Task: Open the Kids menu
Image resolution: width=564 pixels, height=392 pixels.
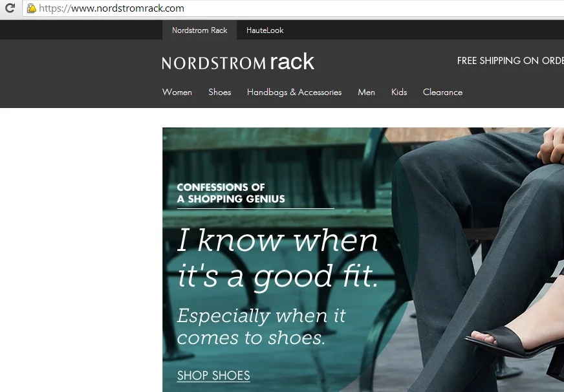Action: [x=399, y=92]
